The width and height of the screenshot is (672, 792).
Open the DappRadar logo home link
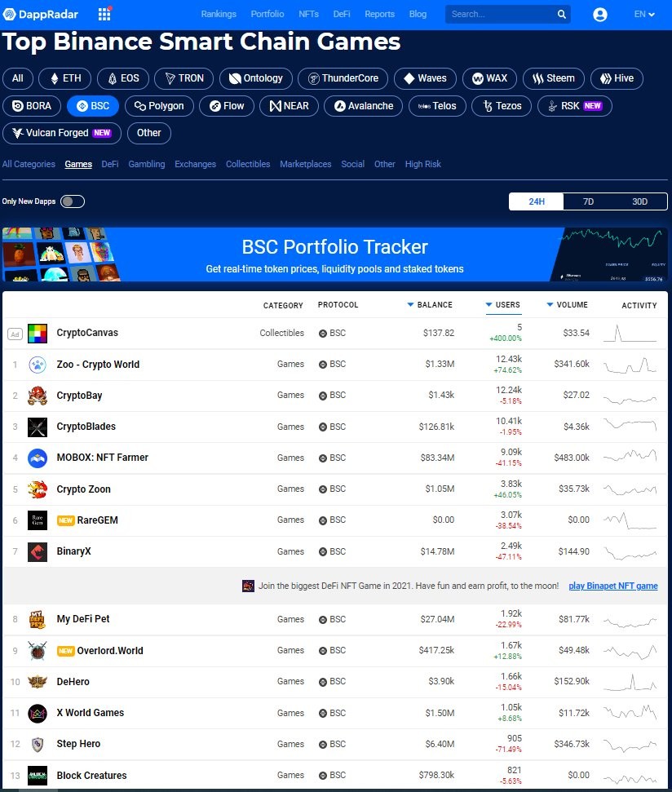41,14
